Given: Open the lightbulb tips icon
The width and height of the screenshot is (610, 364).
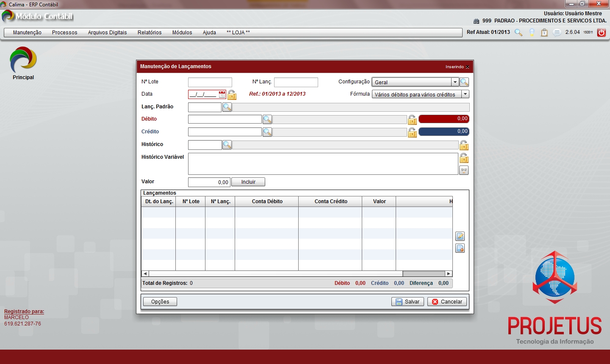Looking at the screenshot, I should (532, 33).
